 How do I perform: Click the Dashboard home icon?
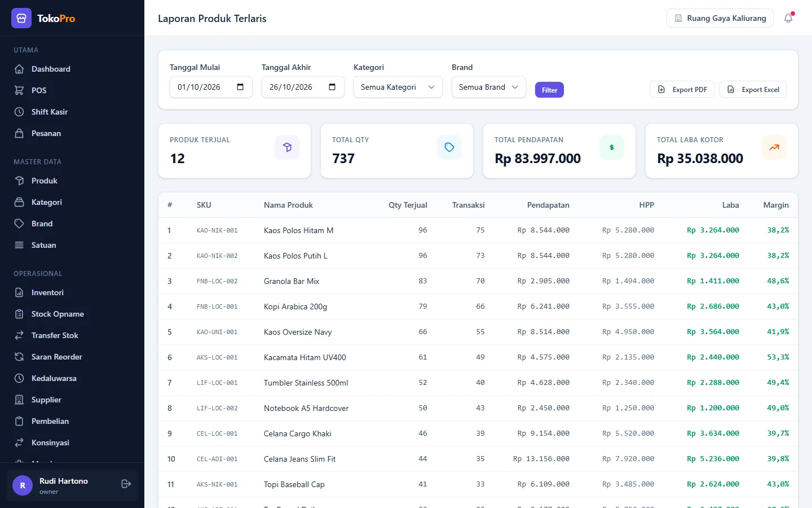(19, 69)
